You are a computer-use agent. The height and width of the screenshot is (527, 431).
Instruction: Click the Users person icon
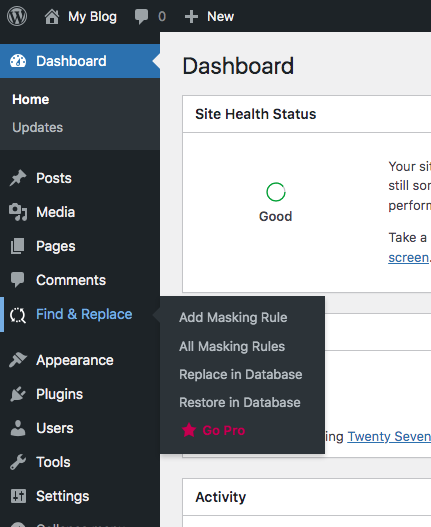point(18,428)
